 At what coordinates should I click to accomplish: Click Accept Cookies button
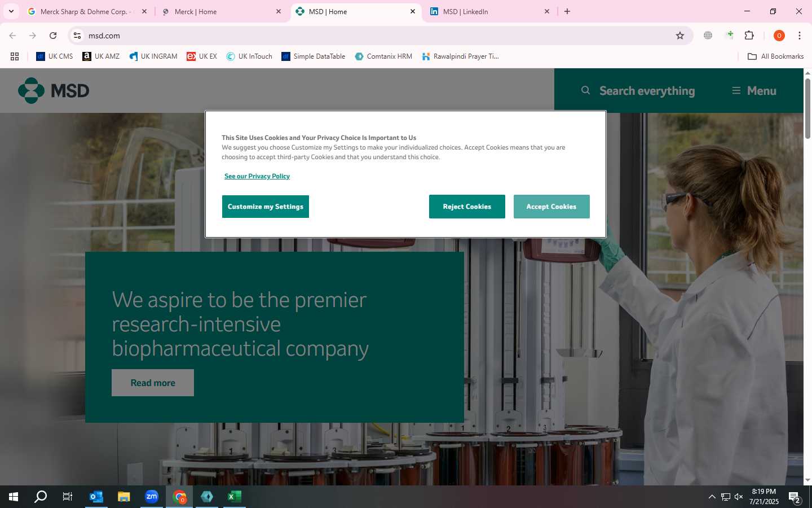[551, 207]
